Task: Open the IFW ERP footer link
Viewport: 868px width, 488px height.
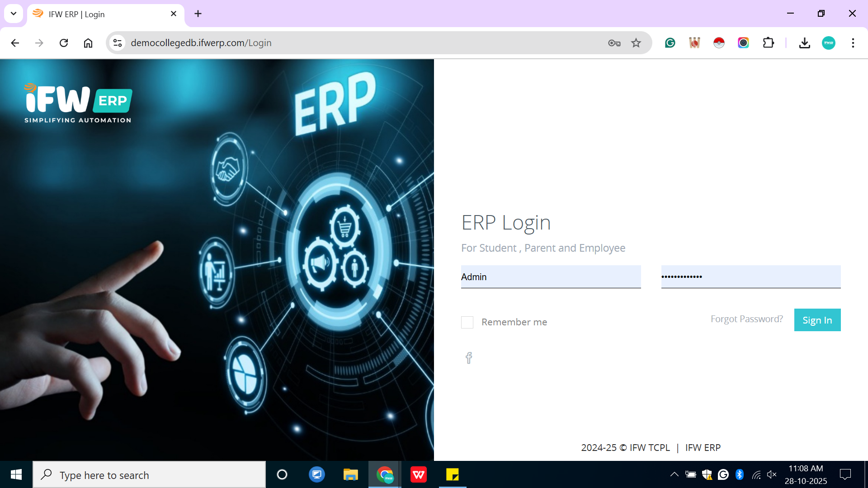Action: pyautogui.click(x=703, y=447)
